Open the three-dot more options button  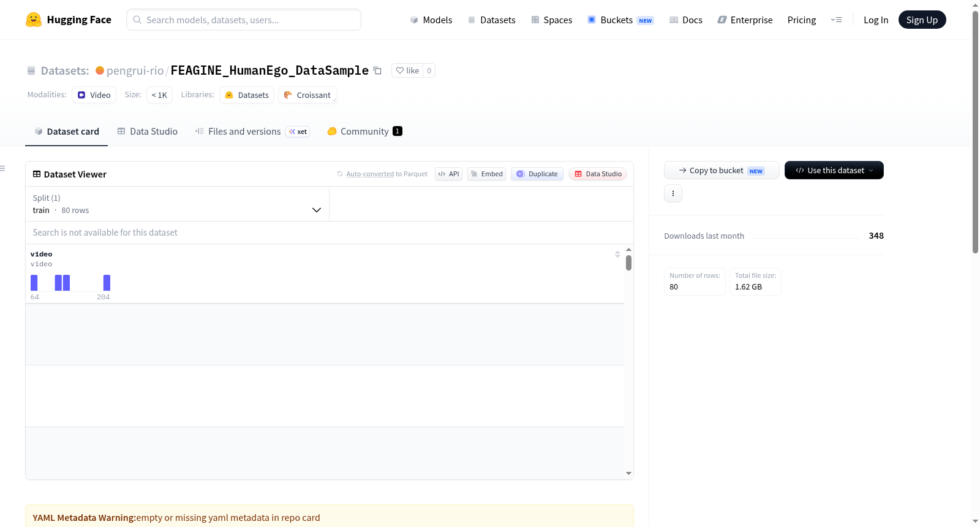click(673, 193)
